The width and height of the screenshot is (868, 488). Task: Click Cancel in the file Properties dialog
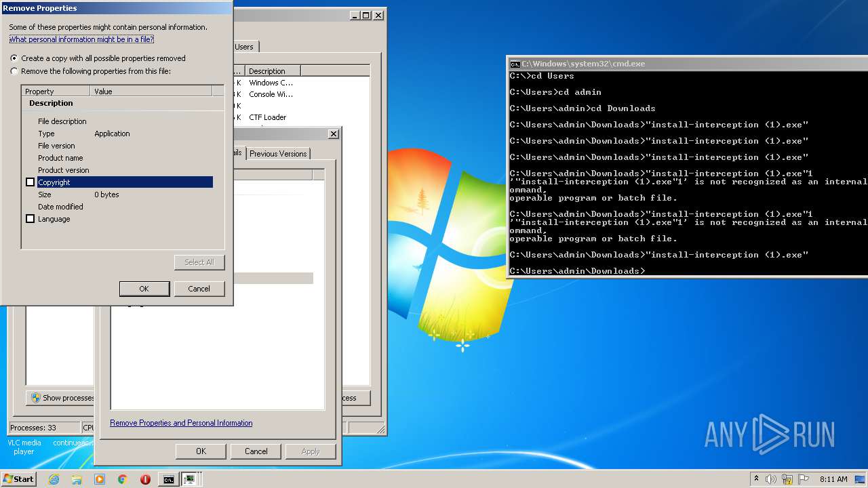256,451
